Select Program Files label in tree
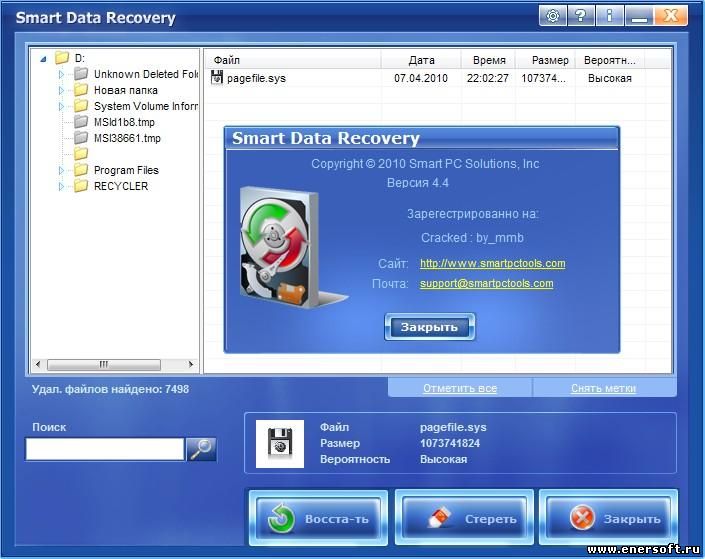705x559 pixels. (126, 170)
